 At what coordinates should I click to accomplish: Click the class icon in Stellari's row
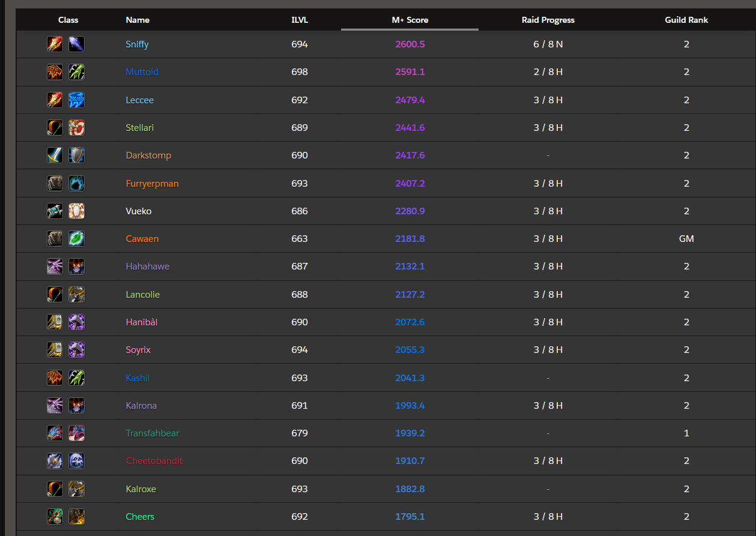(x=55, y=127)
